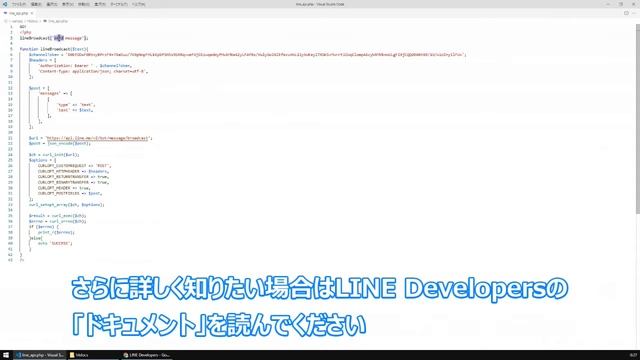640x360 pixels.
Task: Switch to Visual Studio Code taskbar button
Action: pyautogui.click(x=40, y=355)
